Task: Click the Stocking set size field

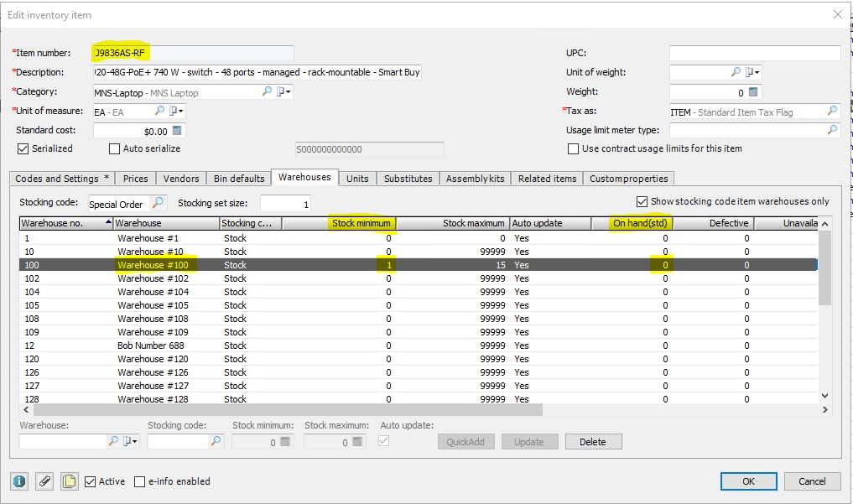Action: coord(286,204)
